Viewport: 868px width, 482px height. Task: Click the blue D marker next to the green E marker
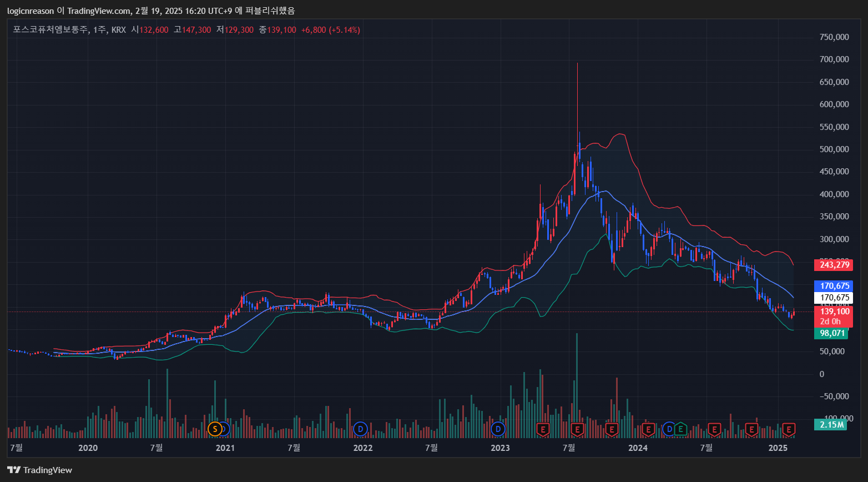pyautogui.click(x=669, y=429)
